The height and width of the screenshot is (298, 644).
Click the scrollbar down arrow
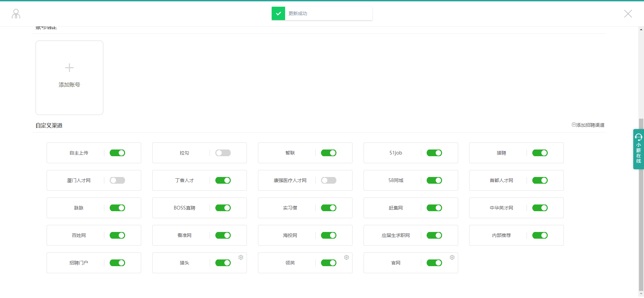(641, 294)
